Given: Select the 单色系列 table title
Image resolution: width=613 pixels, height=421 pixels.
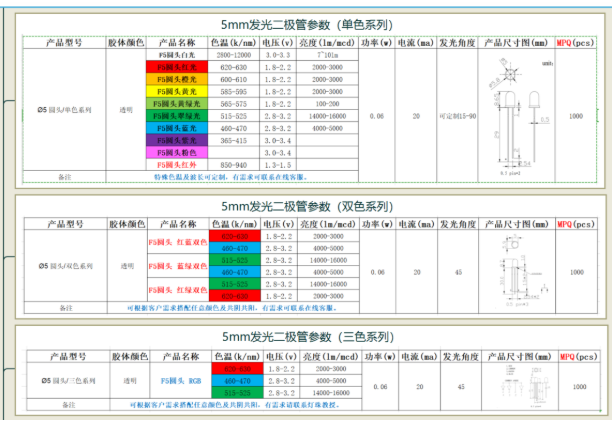Looking at the screenshot, I should (x=306, y=24).
